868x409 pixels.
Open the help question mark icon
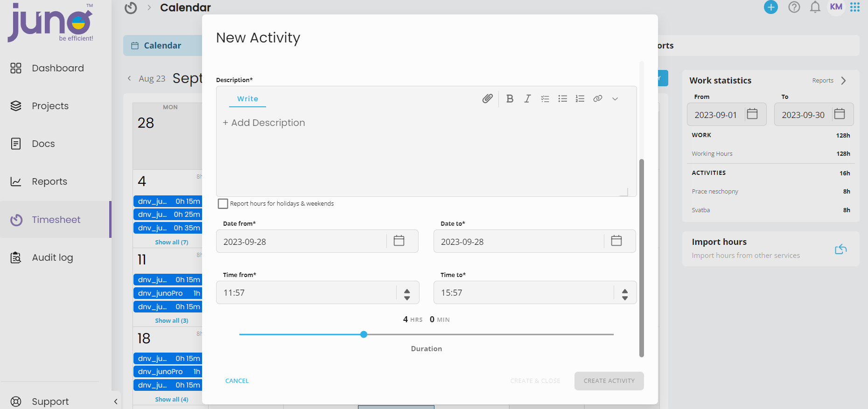click(x=794, y=7)
